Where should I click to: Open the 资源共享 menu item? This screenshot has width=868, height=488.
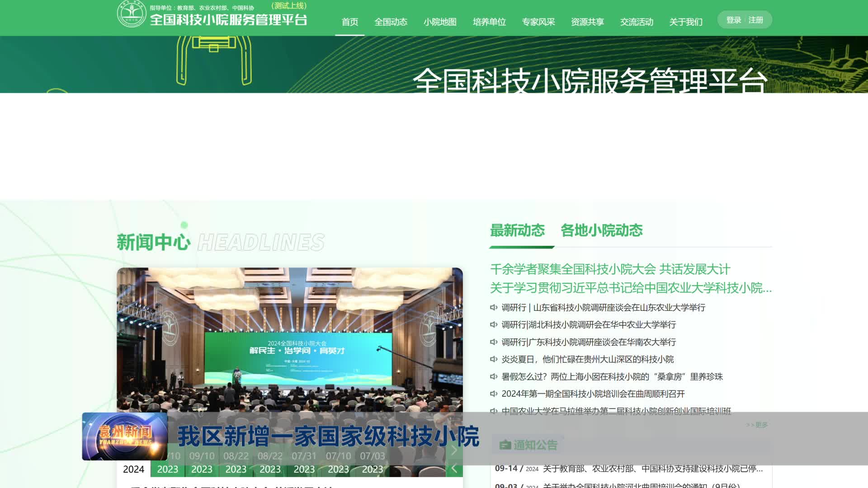point(588,22)
